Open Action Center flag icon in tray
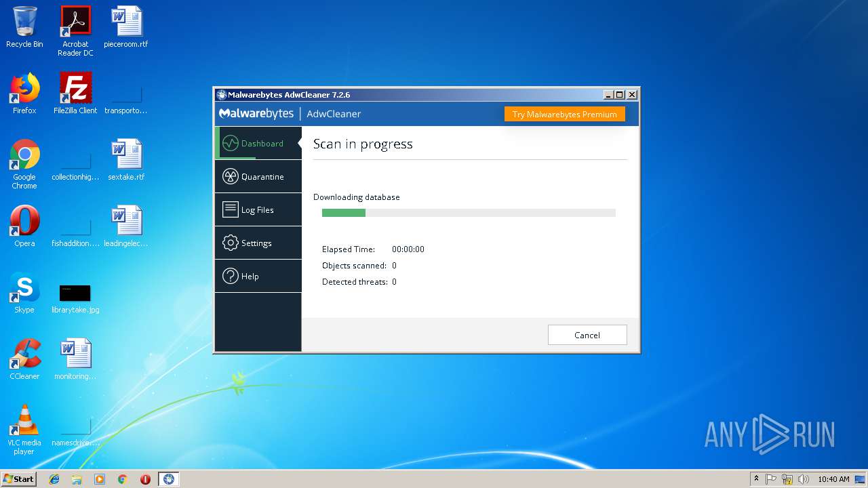The width and height of the screenshot is (868, 488). click(771, 479)
